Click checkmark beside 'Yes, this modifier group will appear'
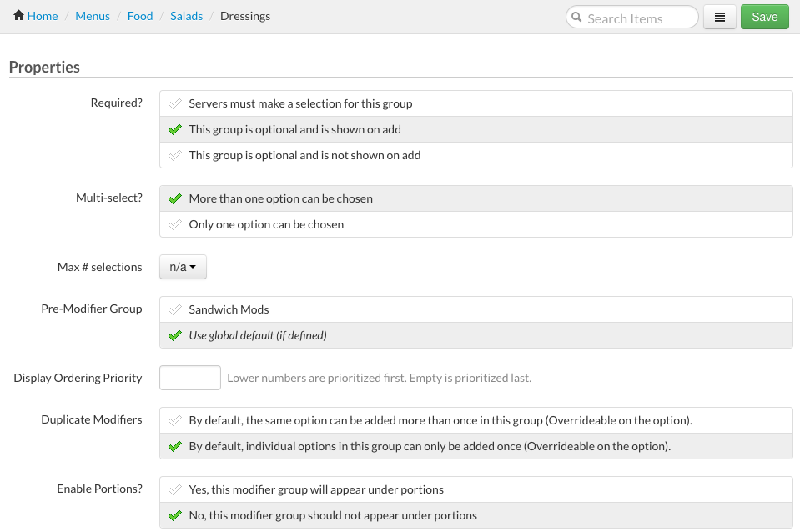The image size is (800, 532). click(174, 490)
